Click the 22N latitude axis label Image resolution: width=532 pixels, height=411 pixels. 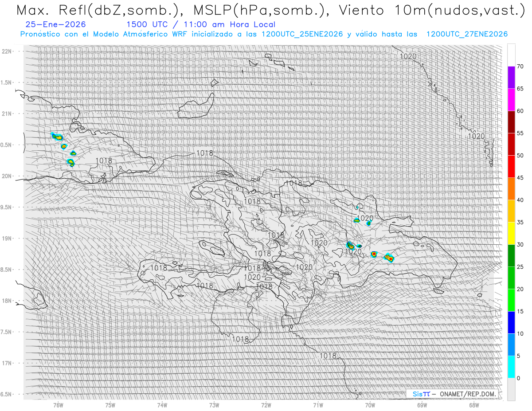7,51
